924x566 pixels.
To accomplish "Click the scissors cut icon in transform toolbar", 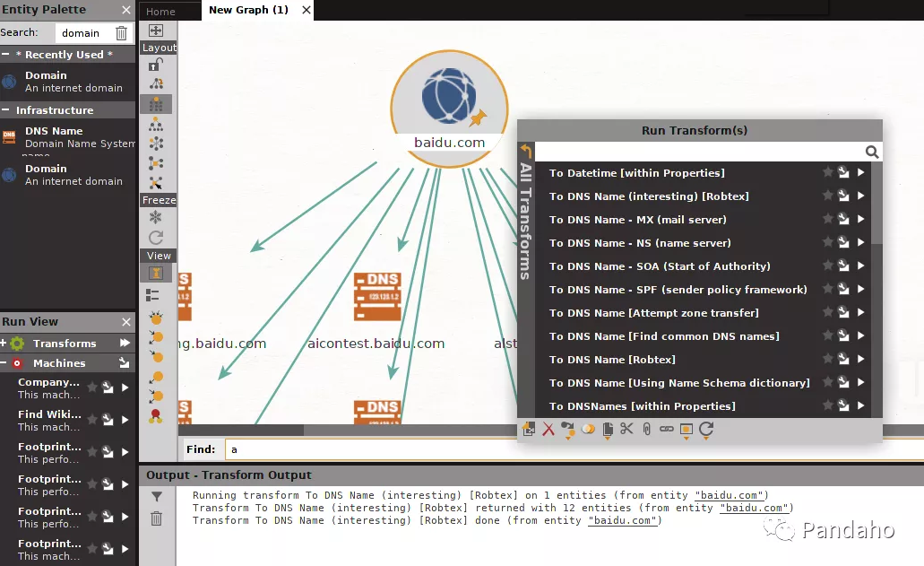I will pos(626,430).
